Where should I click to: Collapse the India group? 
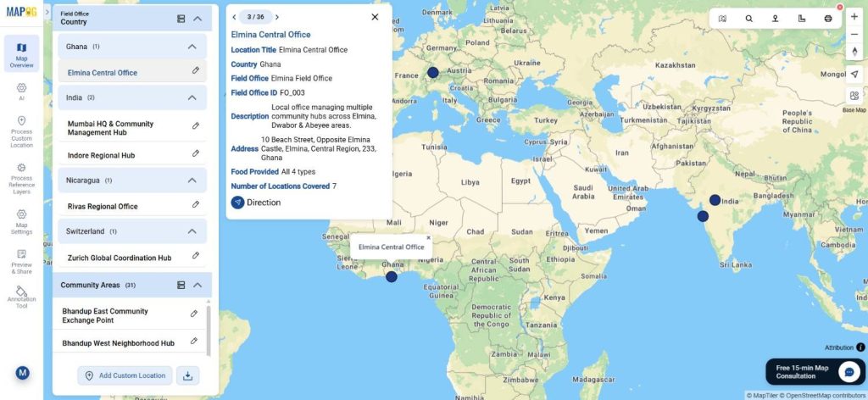(x=192, y=97)
